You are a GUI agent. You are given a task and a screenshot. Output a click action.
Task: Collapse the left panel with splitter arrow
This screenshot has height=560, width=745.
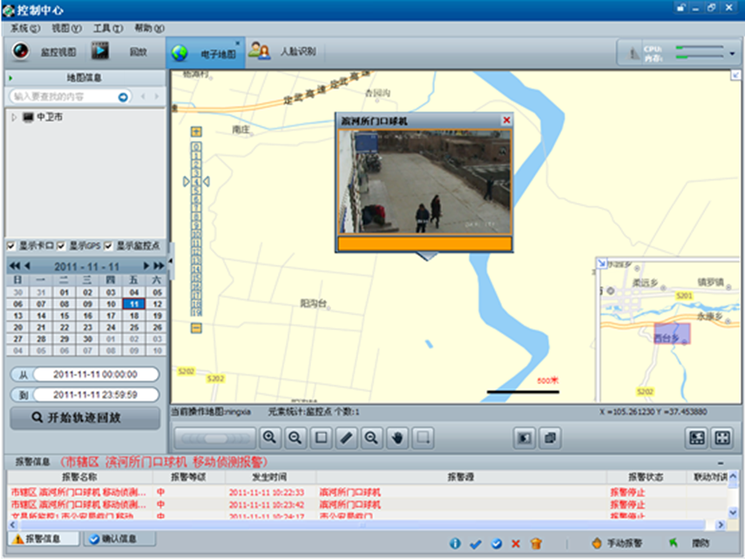click(170, 261)
